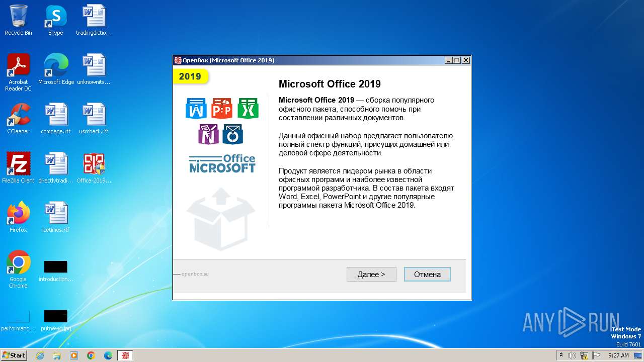Minimize the OpenBox installer window

[448, 60]
